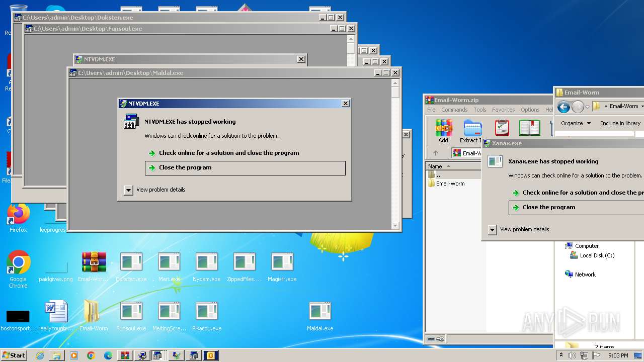Click volume speaker tray icon

coord(572,355)
